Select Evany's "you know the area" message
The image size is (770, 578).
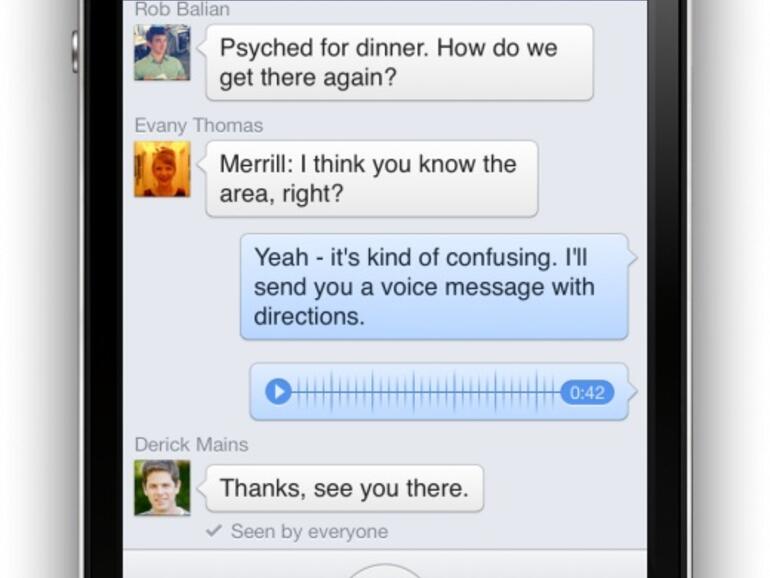372,179
